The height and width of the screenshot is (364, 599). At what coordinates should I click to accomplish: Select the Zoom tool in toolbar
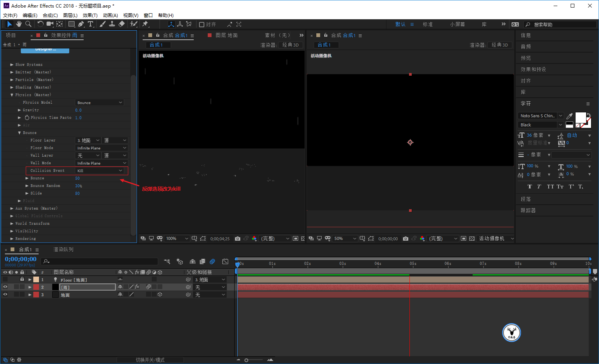28,24
